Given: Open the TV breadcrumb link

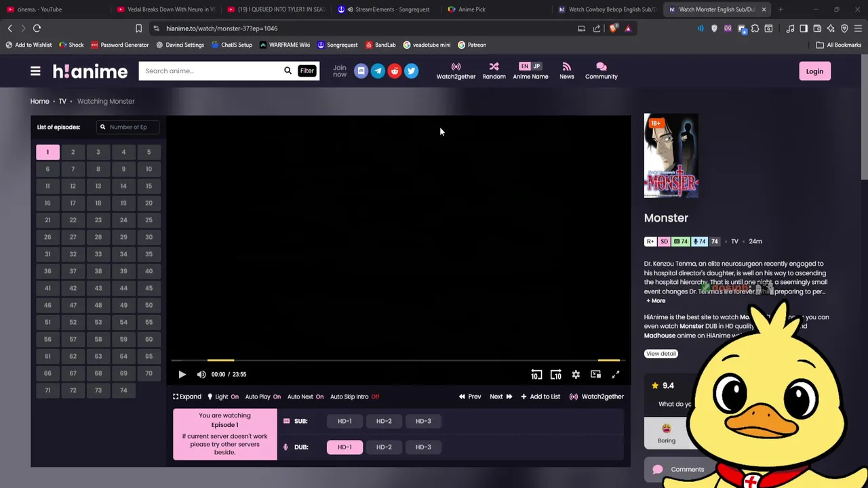Looking at the screenshot, I should coord(62,101).
